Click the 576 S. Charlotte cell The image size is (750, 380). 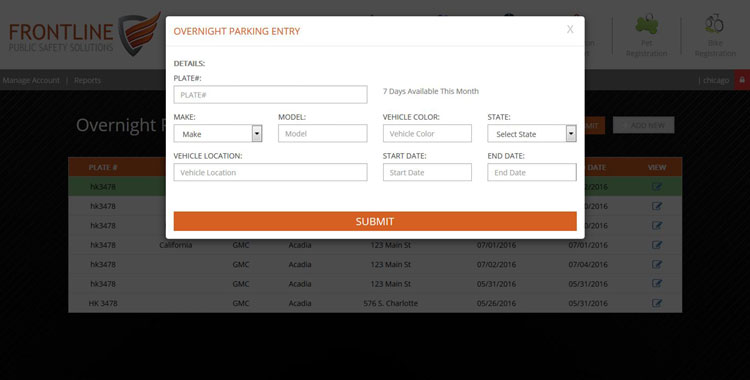(x=391, y=303)
